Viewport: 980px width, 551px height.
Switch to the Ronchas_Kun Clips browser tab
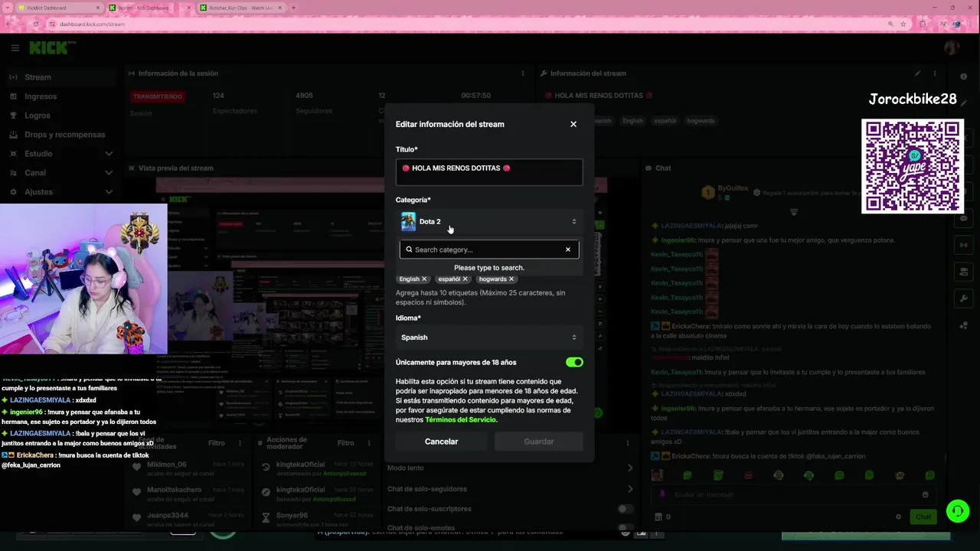click(x=239, y=8)
